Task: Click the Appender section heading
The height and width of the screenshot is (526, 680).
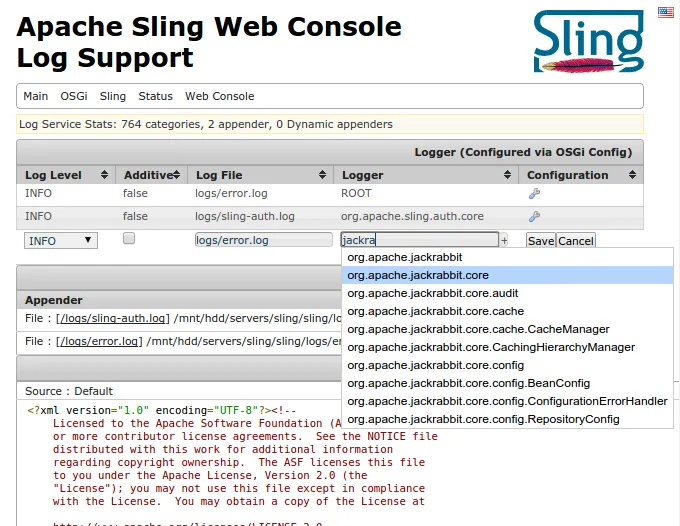Action: pos(54,300)
